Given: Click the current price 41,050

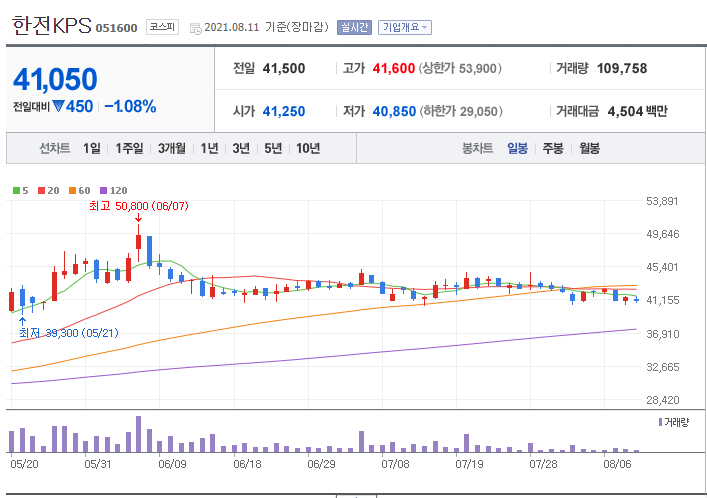Looking at the screenshot, I should tap(55, 79).
